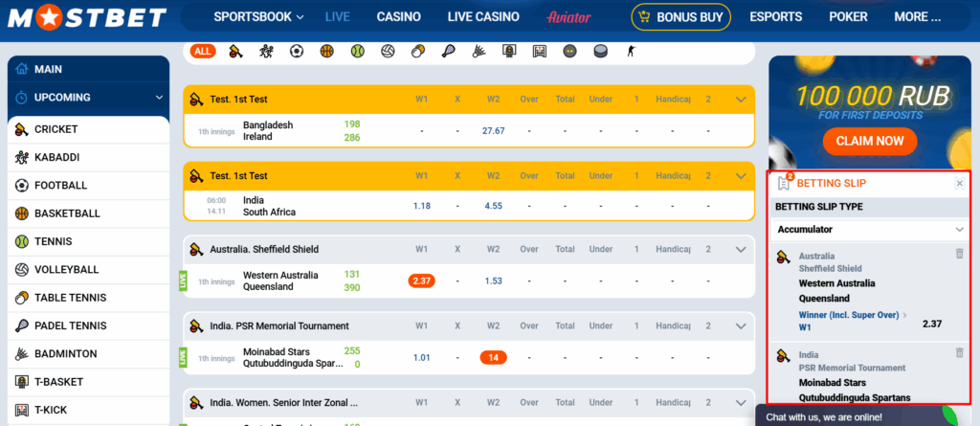Go to the ESPORTS section
980x426 pixels.
(x=775, y=17)
